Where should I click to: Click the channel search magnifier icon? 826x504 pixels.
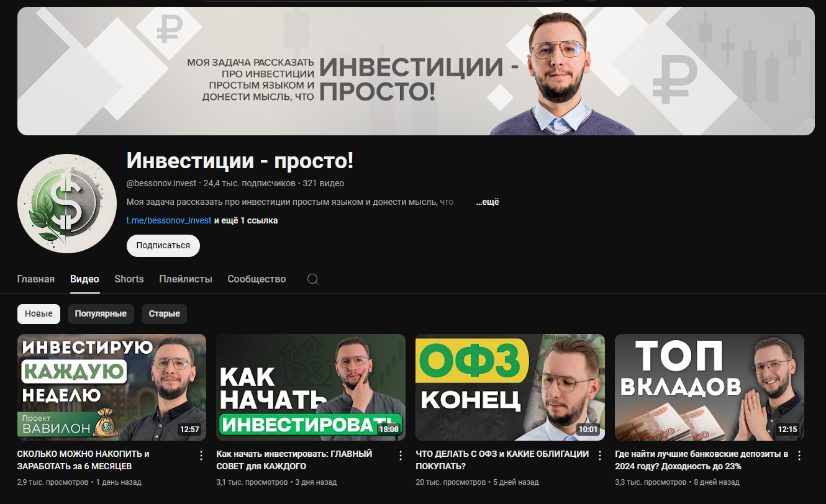click(x=313, y=279)
